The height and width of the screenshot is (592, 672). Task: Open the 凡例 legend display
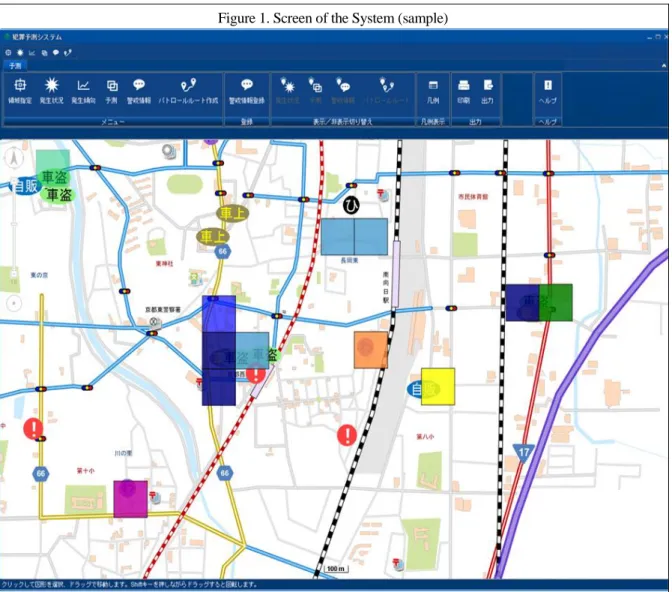click(x=433, y=91)
